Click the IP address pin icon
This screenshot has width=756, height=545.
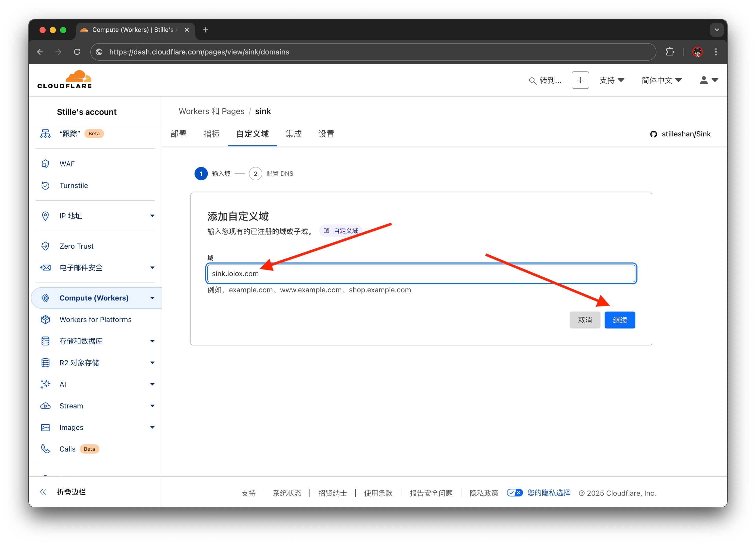pyautogui.click(x=45, y=216)
